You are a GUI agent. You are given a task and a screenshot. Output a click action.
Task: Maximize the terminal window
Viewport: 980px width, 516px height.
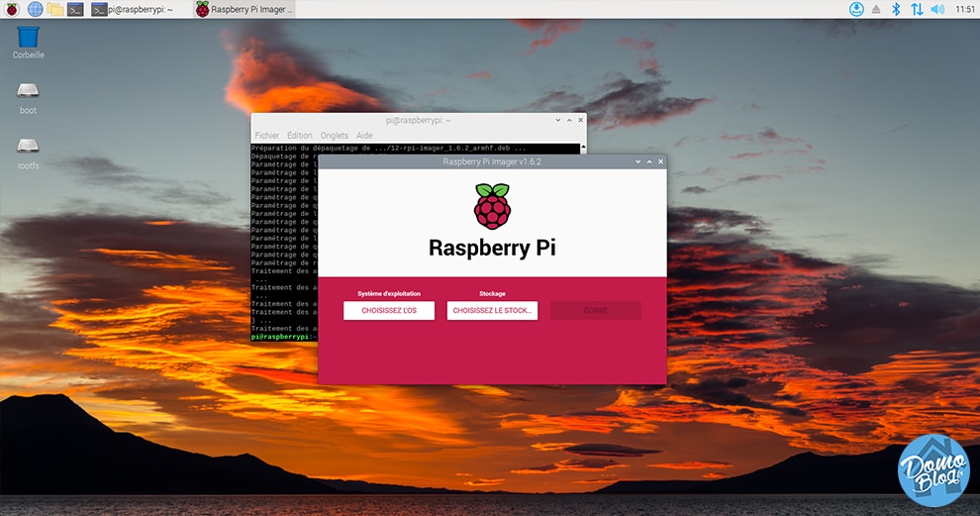(x=569, y=120)
